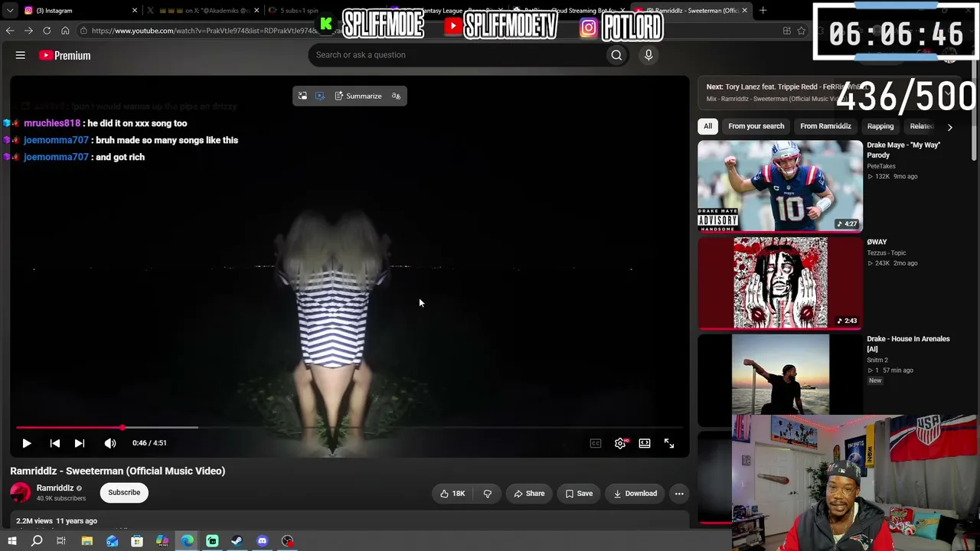The image size is (980, 551).
Task: Open the browser home page icon
Action: tap(65, 31)
